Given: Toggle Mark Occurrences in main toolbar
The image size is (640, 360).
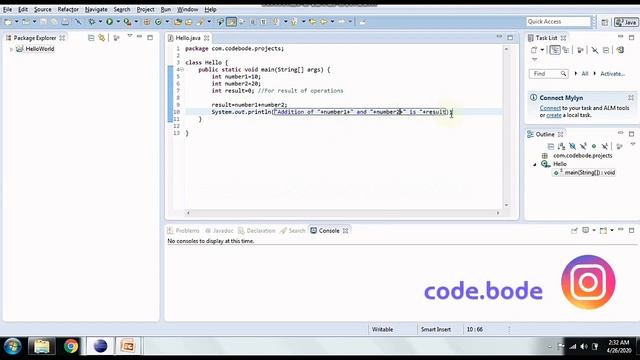Looking at the screenshot, I should point(231,22).
